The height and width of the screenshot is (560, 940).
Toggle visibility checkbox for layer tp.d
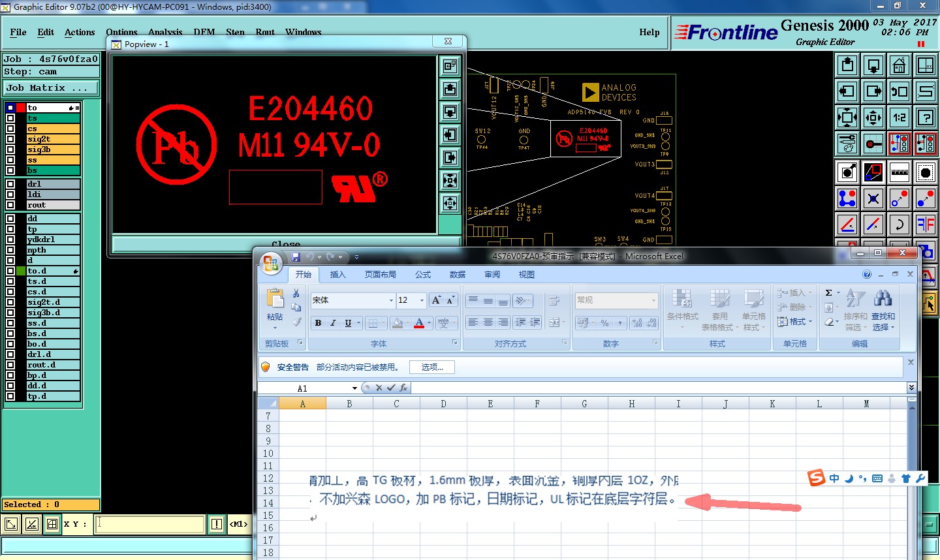10,396
